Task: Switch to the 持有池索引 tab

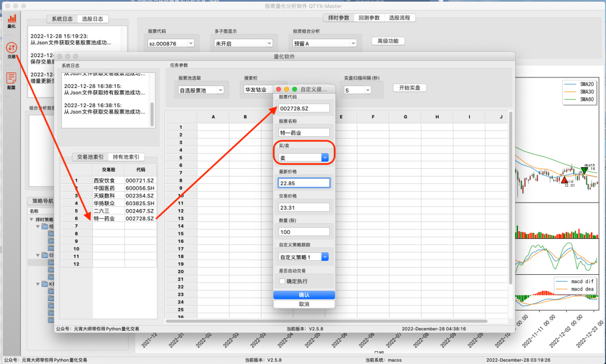Action: 126,157
